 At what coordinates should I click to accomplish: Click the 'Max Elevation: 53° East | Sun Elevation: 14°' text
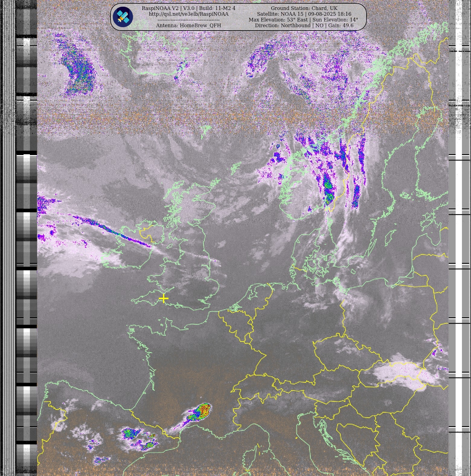pyautogui.click(x=303, y=20)
